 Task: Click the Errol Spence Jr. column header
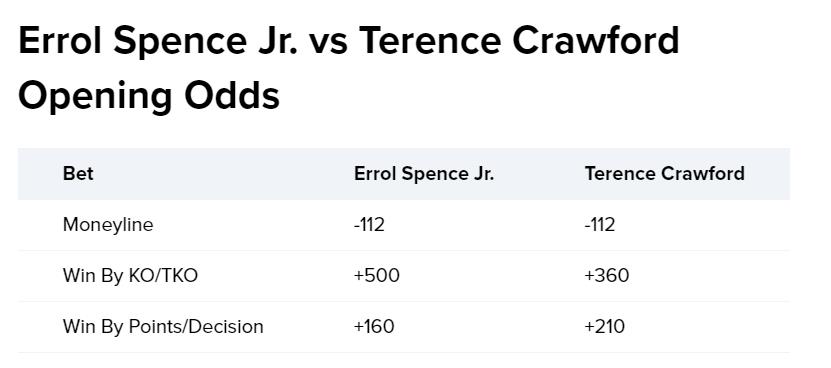click(x=424, y=173)
